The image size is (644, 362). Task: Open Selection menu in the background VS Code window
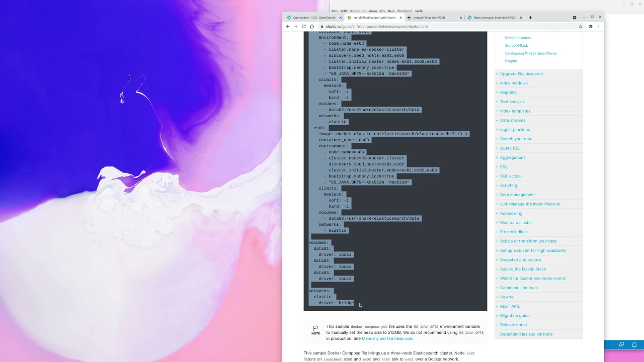tap(358, 11)
